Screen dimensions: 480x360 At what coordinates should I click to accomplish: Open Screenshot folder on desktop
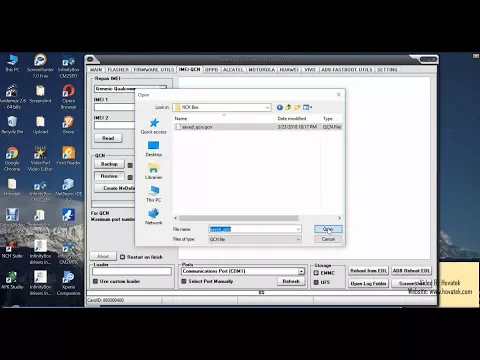(40, 94)
